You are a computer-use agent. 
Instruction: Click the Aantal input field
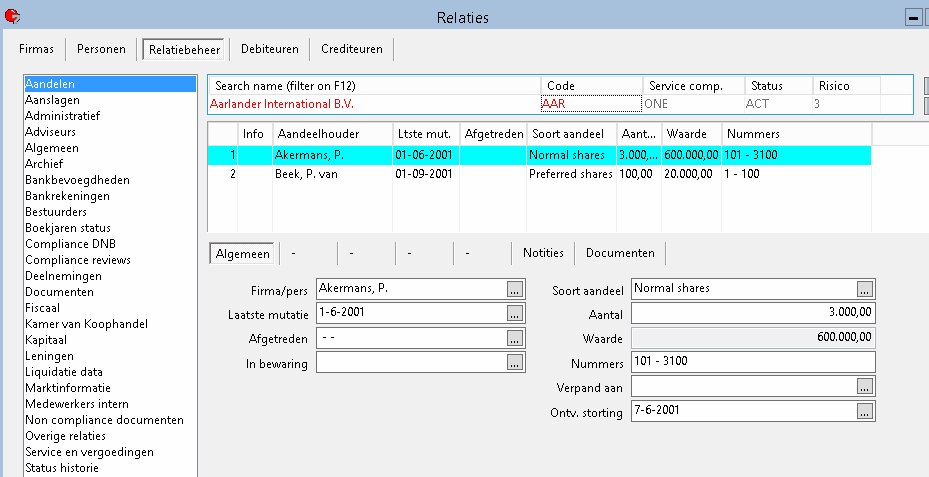[x=753, y=313]
